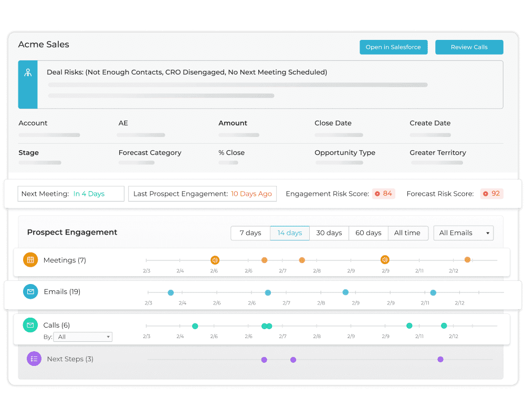Image resolution: width=525 pixels, height=420 pixels.
Task: Open the All Emails dropdown
Action: 463,233
